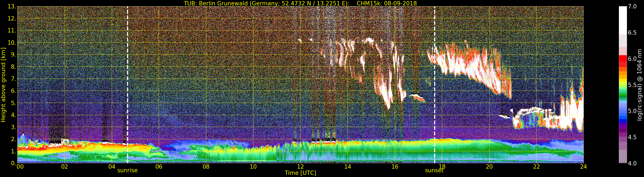Click the sunset label below the time axis
This screenshot has width=644, height=177.
[x=434, y=171]
